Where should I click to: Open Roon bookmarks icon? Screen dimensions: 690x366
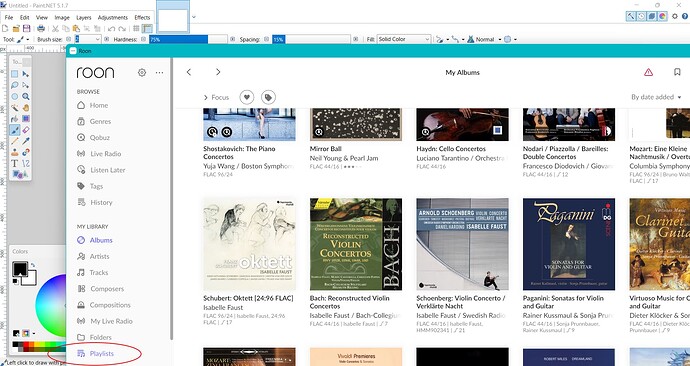[677, 72]
